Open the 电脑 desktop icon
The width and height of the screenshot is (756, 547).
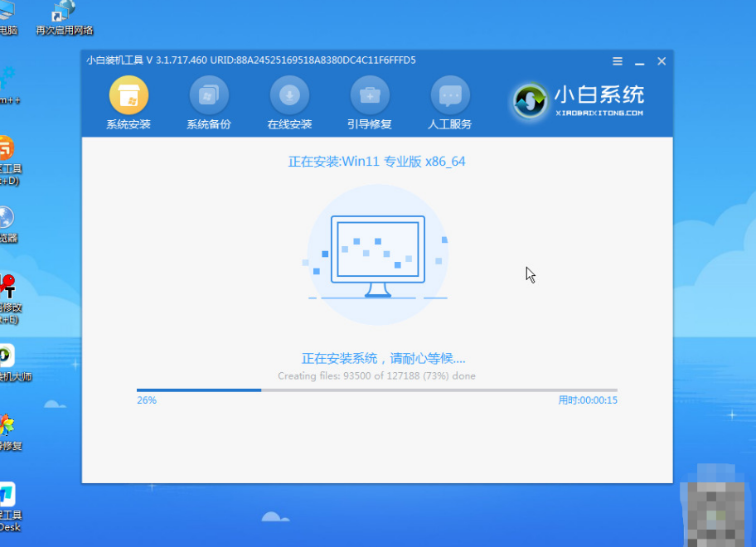pos(8,17)
